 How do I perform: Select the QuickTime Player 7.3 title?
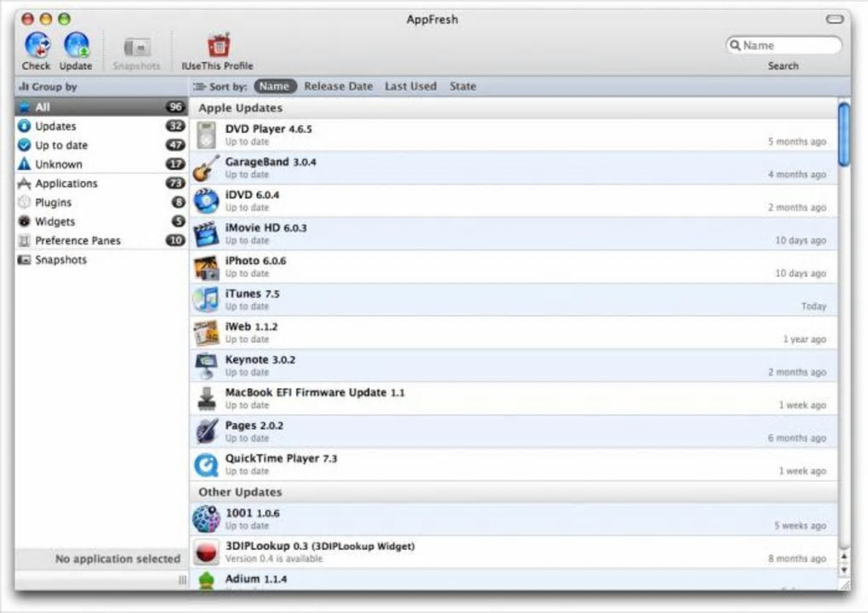(x=281, y=458)
